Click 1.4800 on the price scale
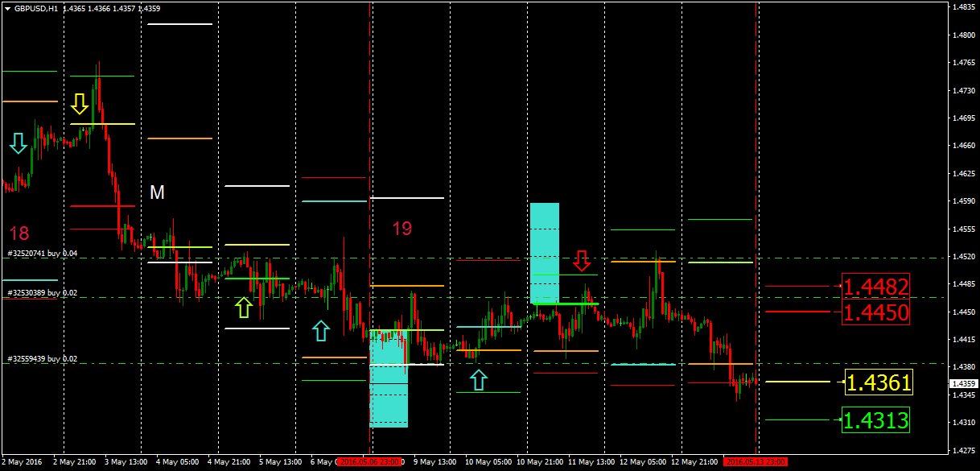This screenshot has width=980, height=471. point(964,35)
